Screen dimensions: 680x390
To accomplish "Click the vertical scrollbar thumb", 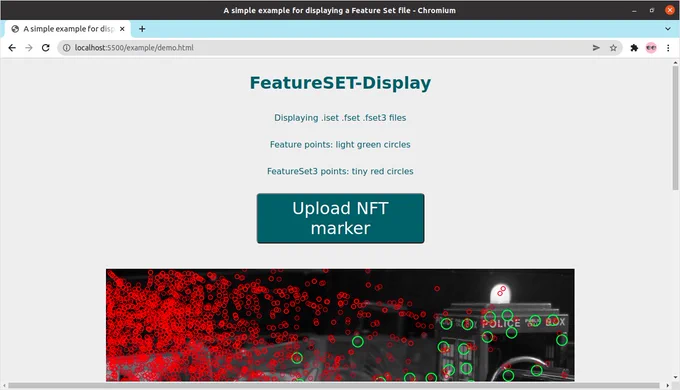I will (x=675, y=128).
